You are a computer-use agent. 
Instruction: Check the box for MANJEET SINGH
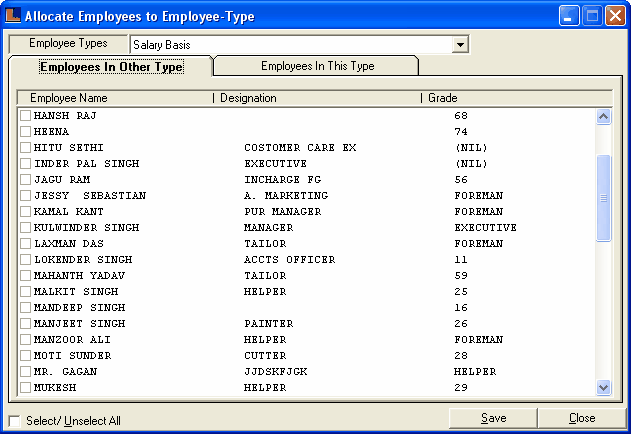pos(25,323)
